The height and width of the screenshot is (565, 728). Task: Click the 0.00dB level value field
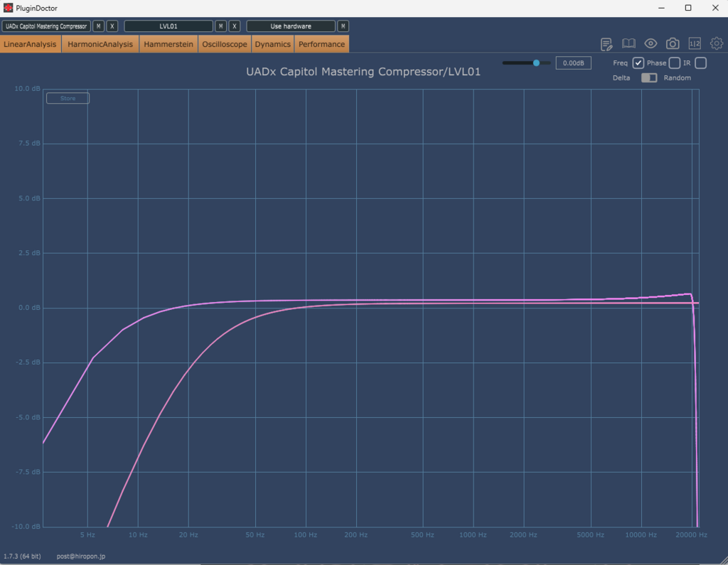[x=574, y=63]
